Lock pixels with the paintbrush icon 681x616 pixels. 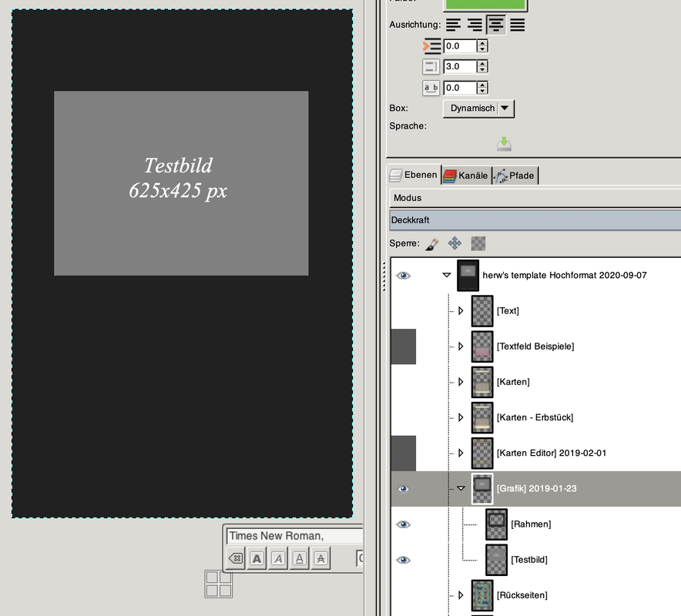tap(431, 243)
